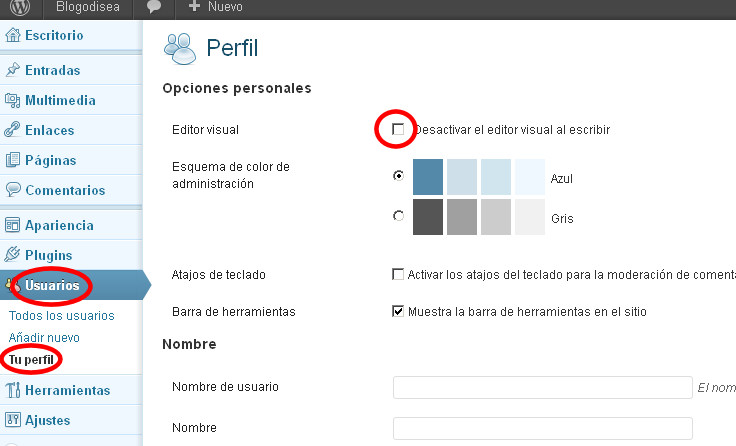Click the Páginas icon in sidebar
Viewport: 736px width, 446px height.
tap(13, 160)
